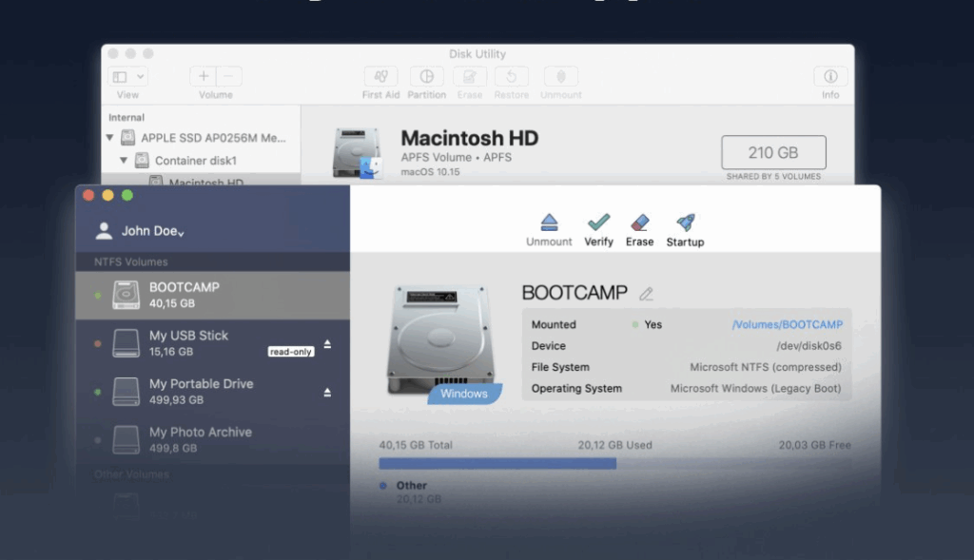
Task: Select APPLE SSD AP0256M in Disk Utility sidebar
Action: [202, 138]
